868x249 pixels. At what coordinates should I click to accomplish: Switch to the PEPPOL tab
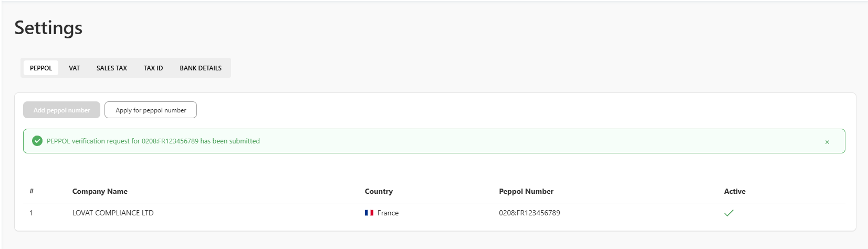coord(41,68)
